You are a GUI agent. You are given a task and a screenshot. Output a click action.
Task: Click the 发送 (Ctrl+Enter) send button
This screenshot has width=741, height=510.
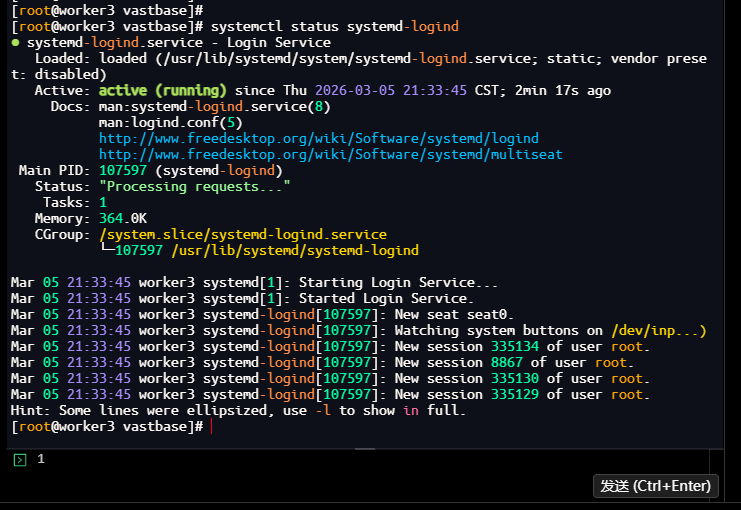pos(655,486)
